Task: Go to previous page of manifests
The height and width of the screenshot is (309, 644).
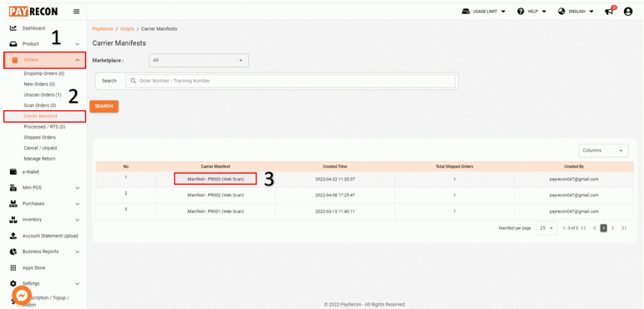Action: 594,228
